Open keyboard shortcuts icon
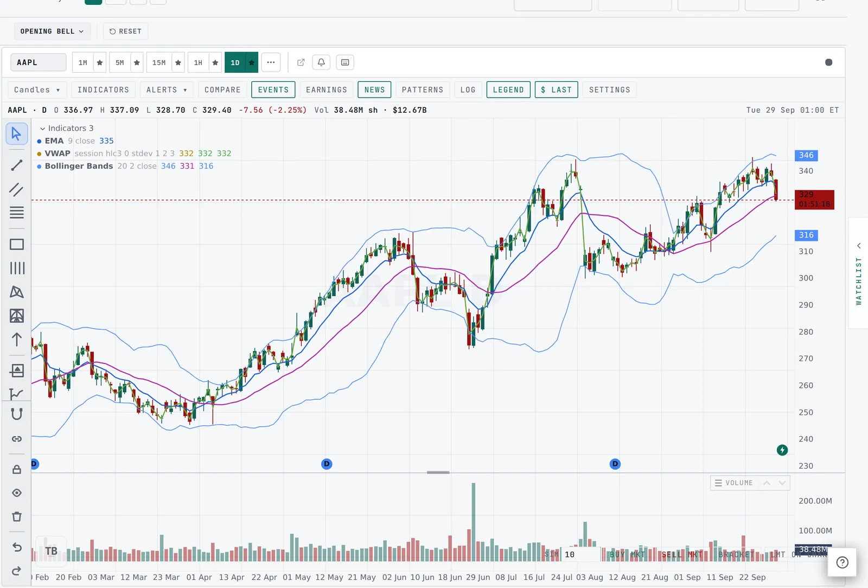Image resolution: width=868 pixels, height=588 pixels. pyautogui.click(x=345, y=62)
